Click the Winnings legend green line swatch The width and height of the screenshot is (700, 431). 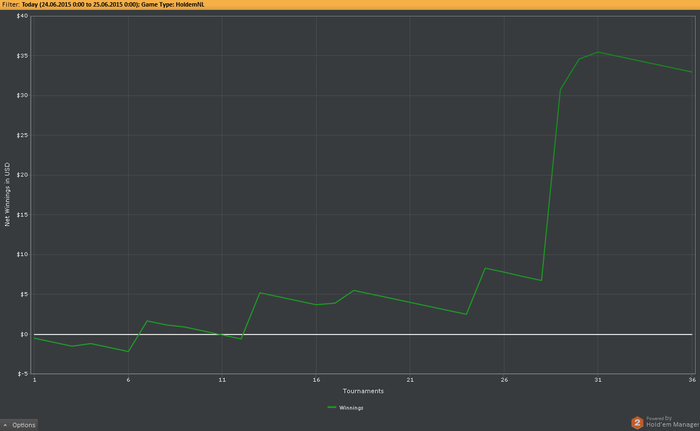click(332, 407)
